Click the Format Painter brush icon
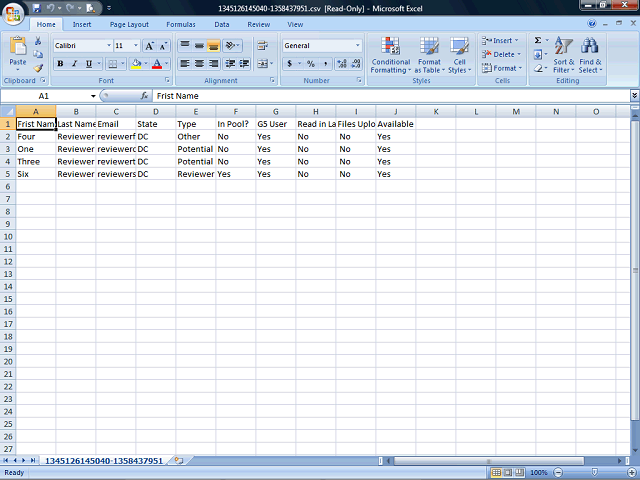The height and width of the screenshot is (480, 640). [38, 68]
